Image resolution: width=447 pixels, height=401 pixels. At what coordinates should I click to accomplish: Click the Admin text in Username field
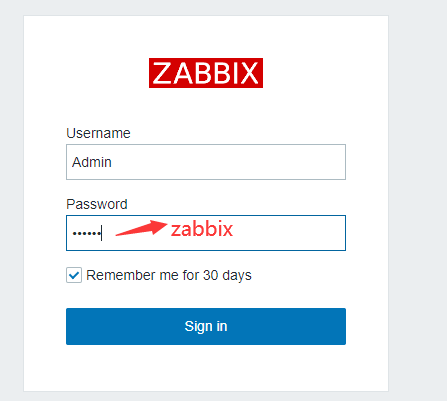(92, 162)
